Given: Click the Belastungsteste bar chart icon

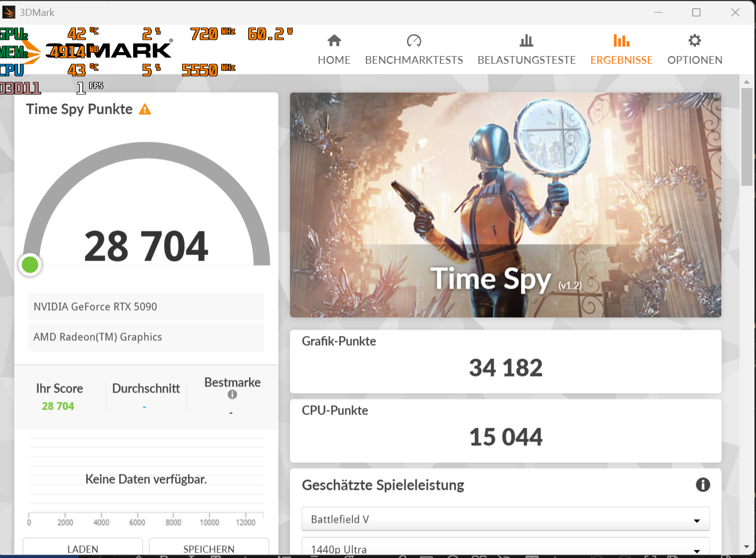Looking at the screenshot, I should [526, 40].
